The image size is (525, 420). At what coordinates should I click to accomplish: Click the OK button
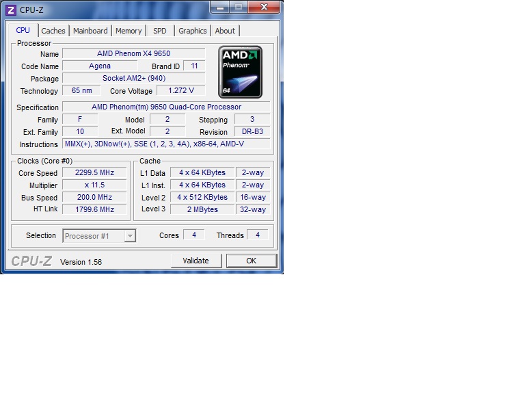coord(252,261)
